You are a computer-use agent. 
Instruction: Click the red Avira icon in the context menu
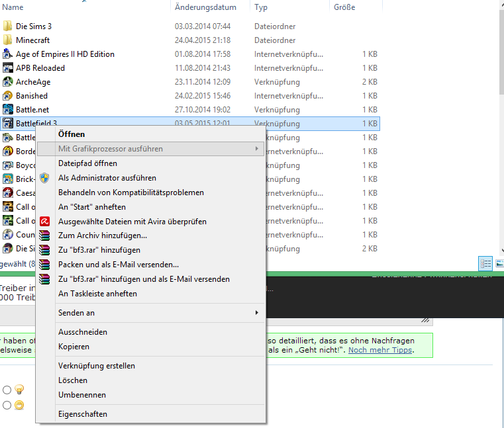pos(44,221)
